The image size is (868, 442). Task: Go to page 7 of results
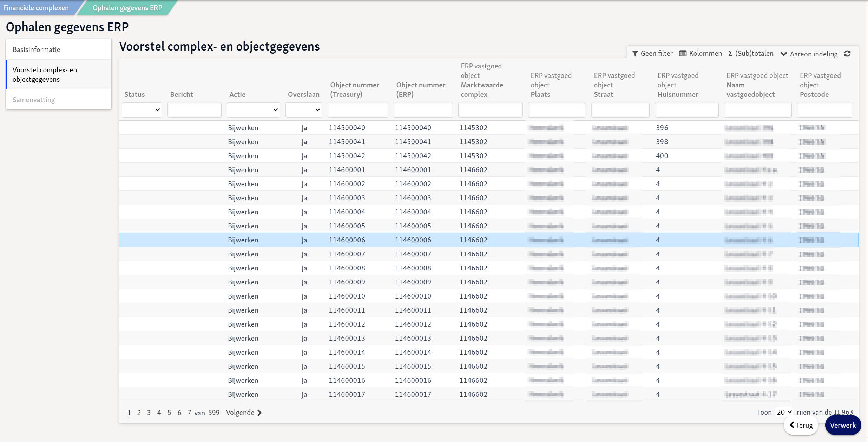(189, 413)
